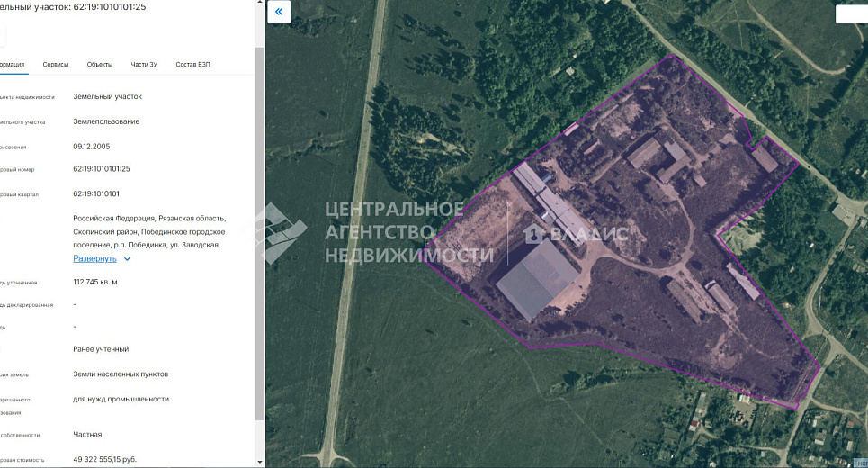Open the Части ЗУ tab
Screen dimensions: 868x468
[144, 65]
